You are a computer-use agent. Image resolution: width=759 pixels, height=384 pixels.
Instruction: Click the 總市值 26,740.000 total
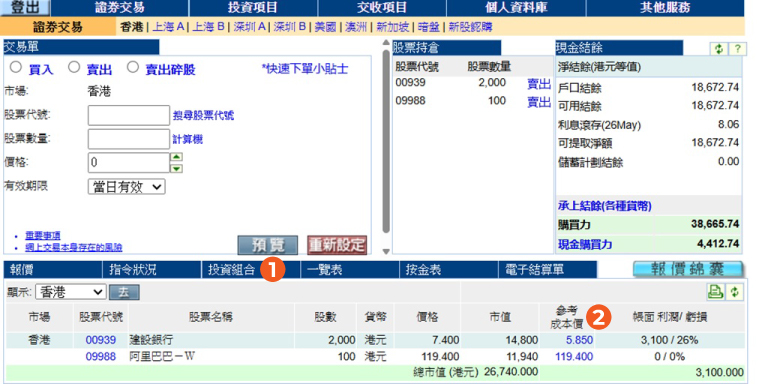(x=511, y=372)
